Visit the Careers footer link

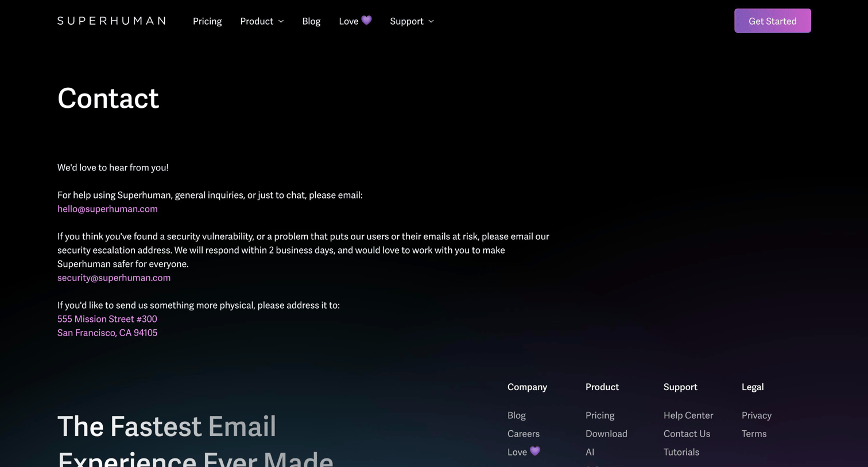pyautogui.click(x=524, y=434)
